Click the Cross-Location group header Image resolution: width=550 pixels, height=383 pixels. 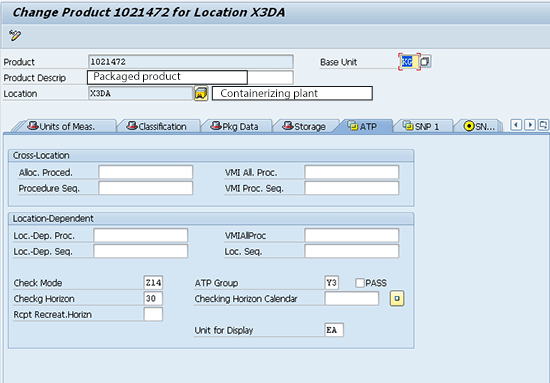pyautogui.click(x=211, y=155)
